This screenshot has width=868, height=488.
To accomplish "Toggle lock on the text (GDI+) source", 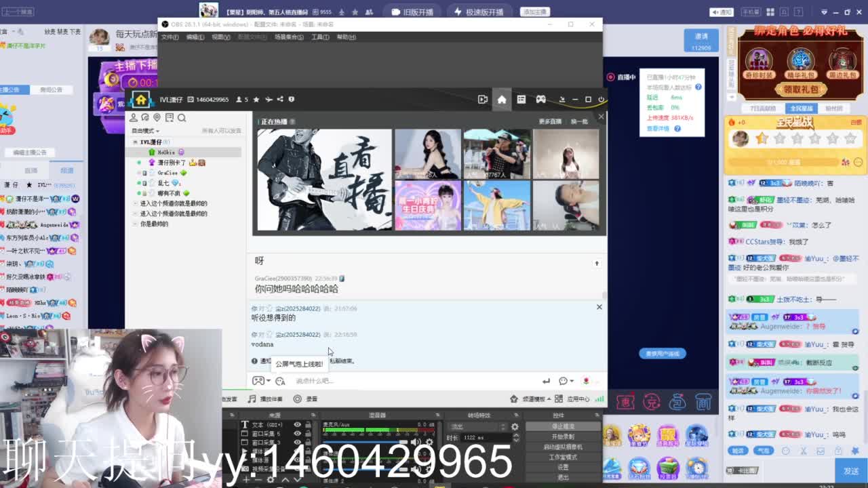I will (308, 425).
